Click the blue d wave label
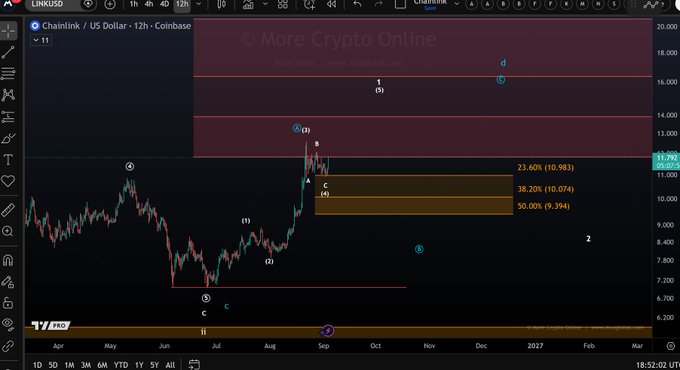Screen dimensions: 680x370 tap(503, 63)
